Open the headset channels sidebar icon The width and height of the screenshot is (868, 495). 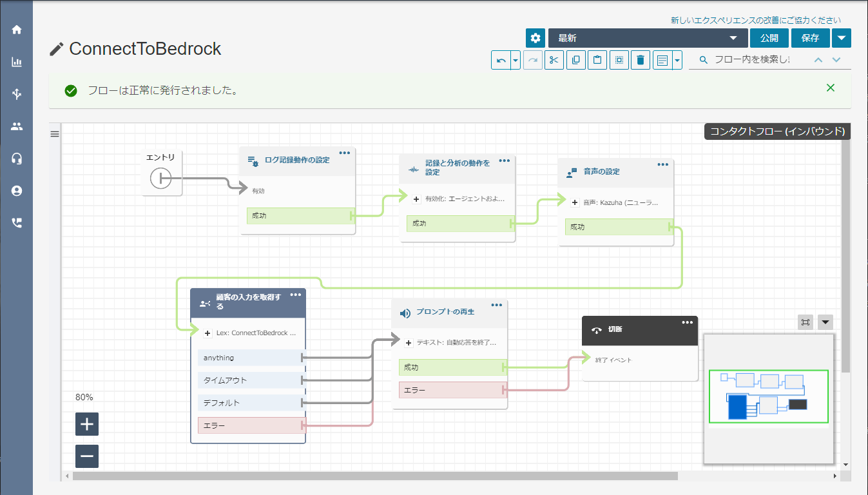(17, 159)
